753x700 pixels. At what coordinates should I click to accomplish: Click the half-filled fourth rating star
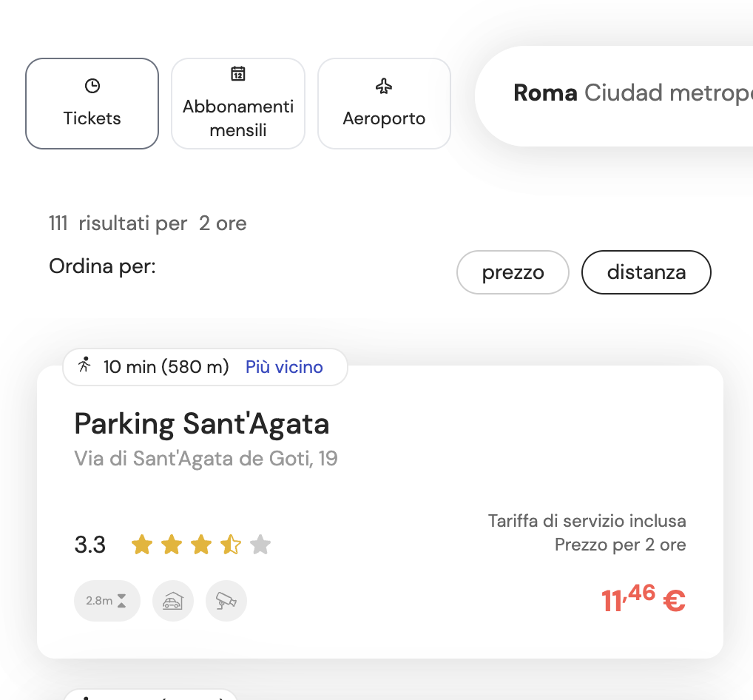tap(231, 545)
